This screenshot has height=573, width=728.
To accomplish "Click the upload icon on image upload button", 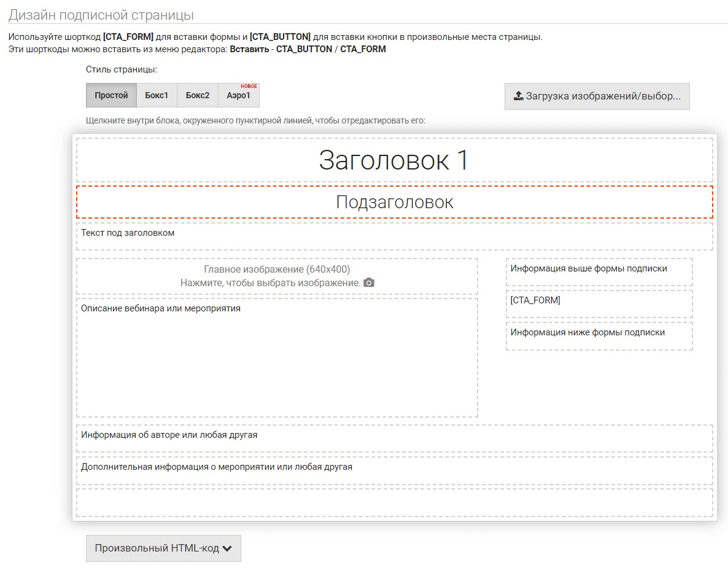I will click(x=518, y=96).
